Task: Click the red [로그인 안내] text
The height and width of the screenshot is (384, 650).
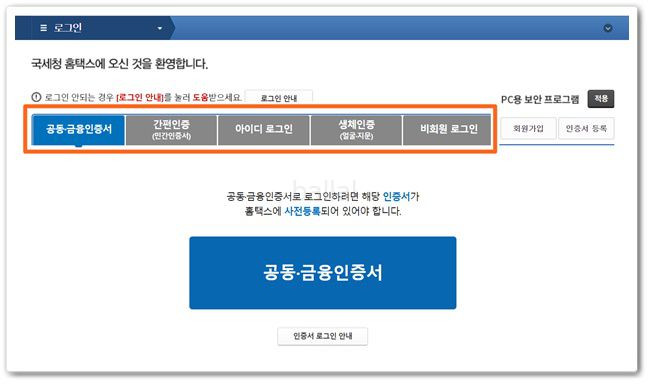Action: pos(140,98)
